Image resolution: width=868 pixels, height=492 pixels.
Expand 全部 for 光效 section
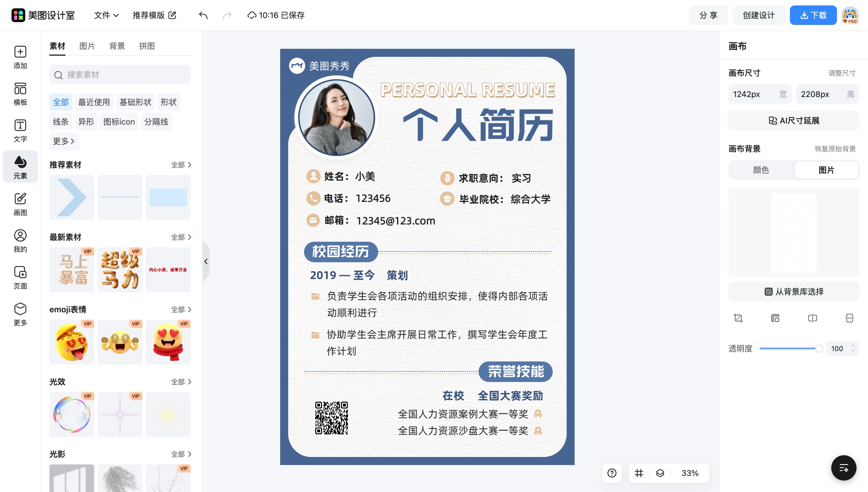pyautogui.click(x=181, y=382)
